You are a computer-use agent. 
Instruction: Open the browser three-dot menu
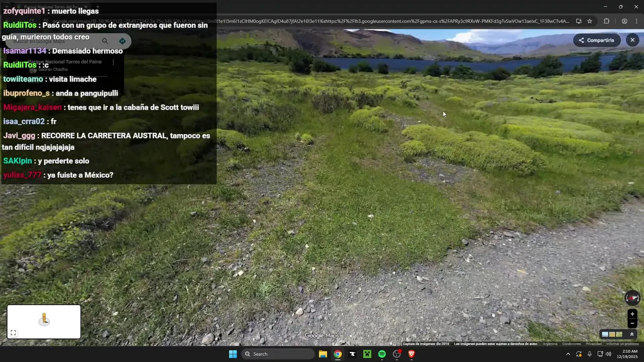click(x=636, y=21)
